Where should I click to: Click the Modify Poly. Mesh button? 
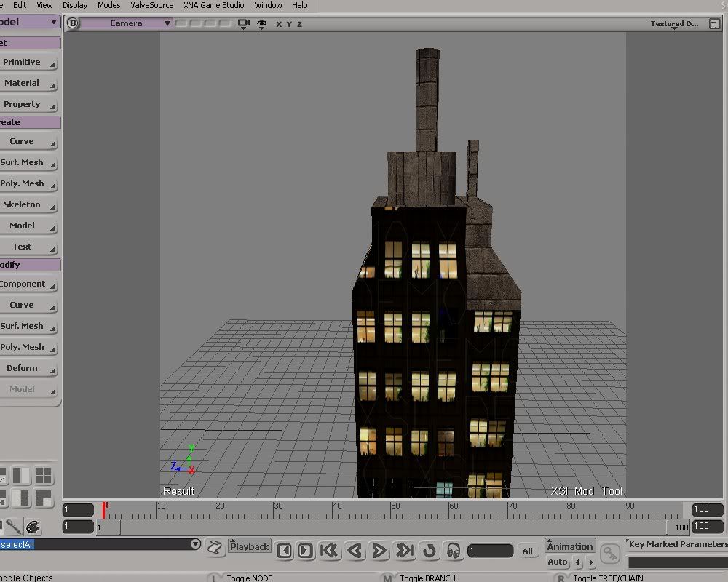click(28, 347)
